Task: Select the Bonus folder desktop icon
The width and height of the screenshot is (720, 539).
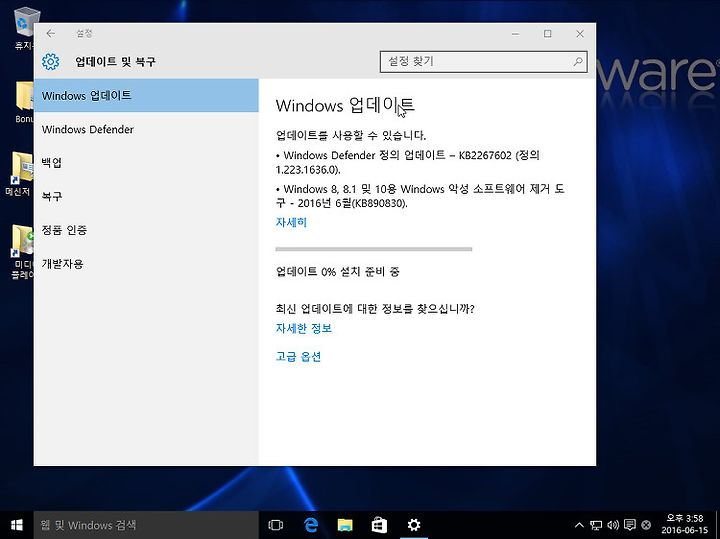Action: (24, 102)
